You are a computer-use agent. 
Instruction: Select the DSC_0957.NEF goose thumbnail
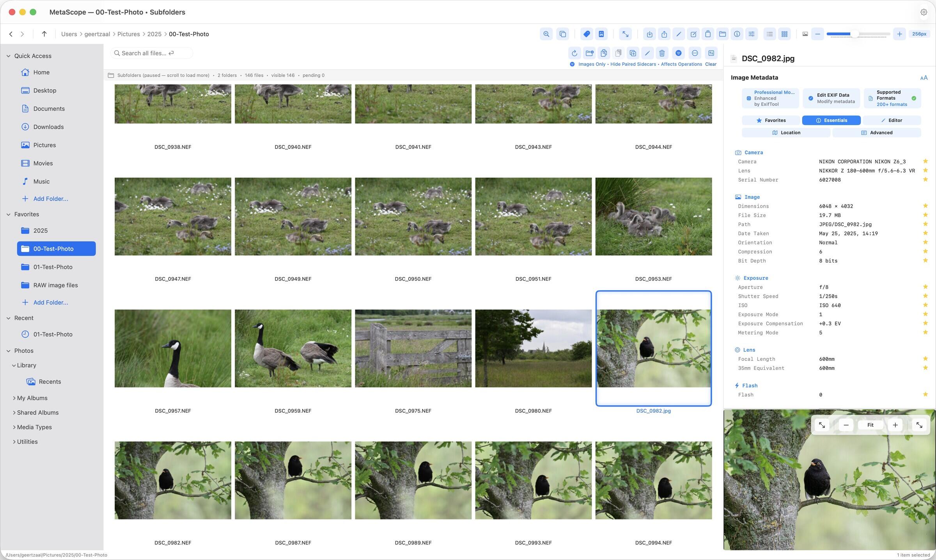coord(173,348)
